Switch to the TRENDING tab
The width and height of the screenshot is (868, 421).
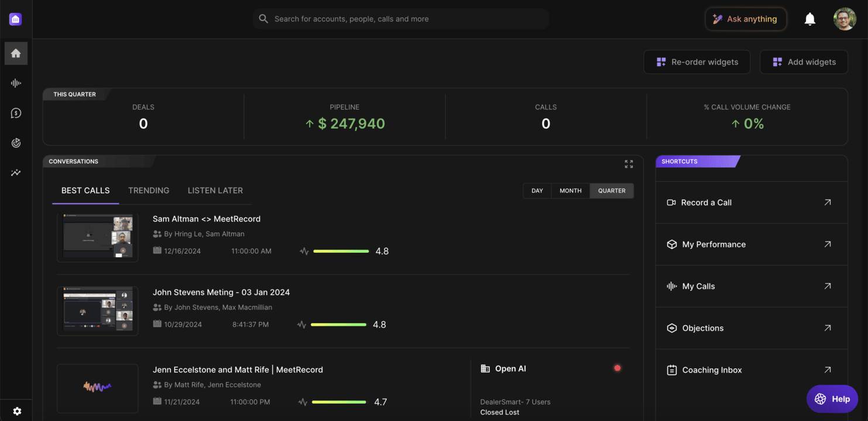click(149, 191)
